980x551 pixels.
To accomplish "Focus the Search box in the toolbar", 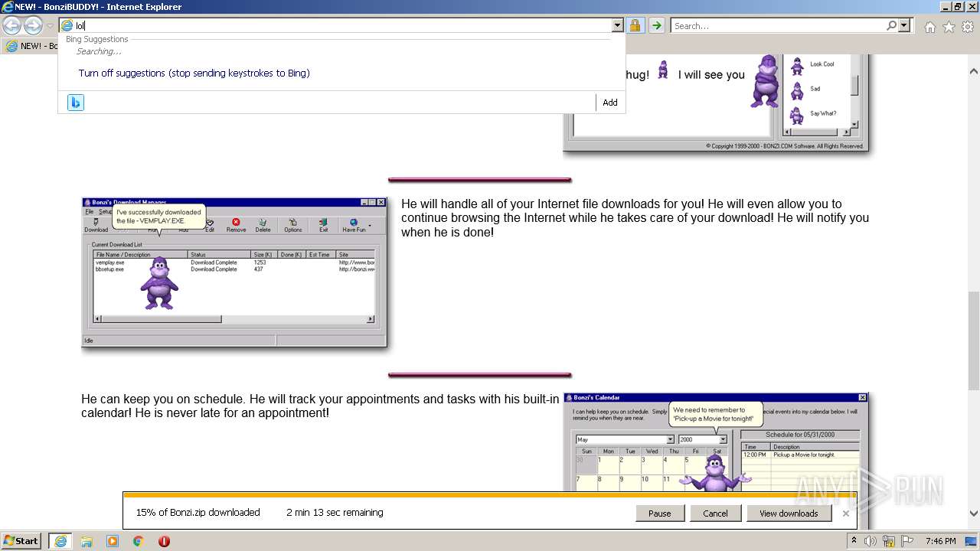I will point(779,25).
